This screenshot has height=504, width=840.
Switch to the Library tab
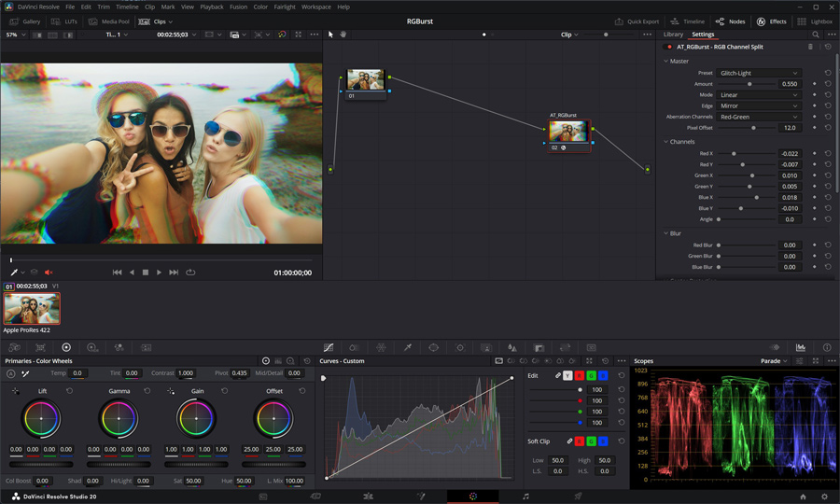coord(673,35)
